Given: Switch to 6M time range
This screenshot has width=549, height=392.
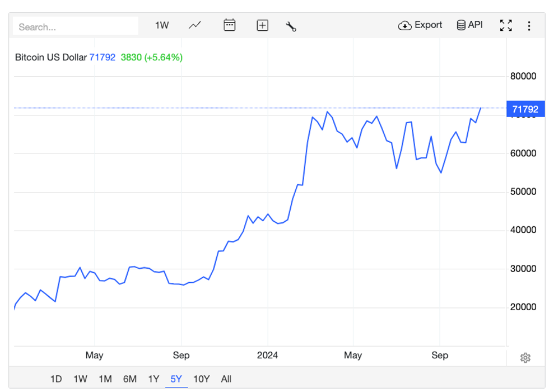Looking at the screenshot, I should 129,379.
